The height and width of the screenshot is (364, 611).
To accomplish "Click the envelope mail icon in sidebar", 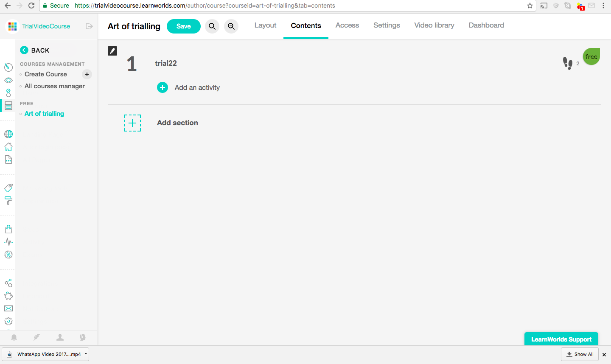I will tap(8, 308).
